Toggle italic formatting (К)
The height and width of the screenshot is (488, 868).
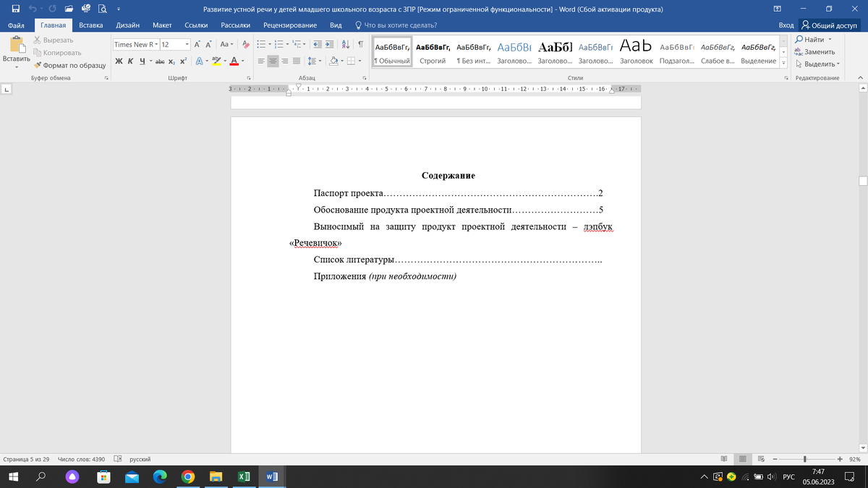point(130,61)
